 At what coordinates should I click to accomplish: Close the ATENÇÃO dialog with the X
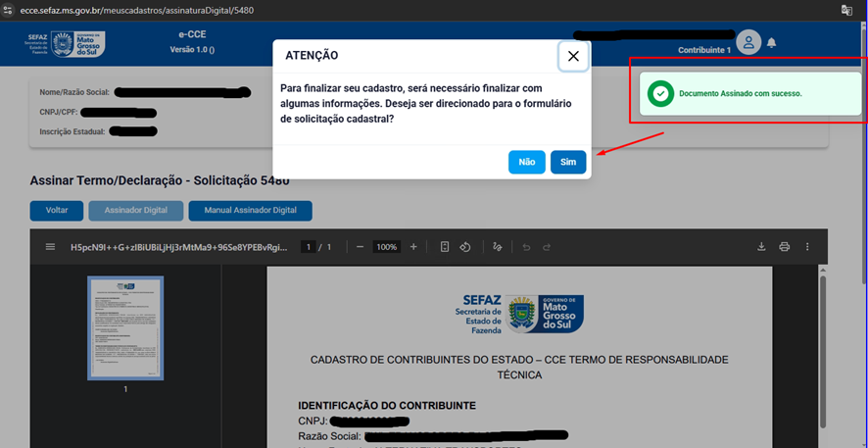point(573,57)
